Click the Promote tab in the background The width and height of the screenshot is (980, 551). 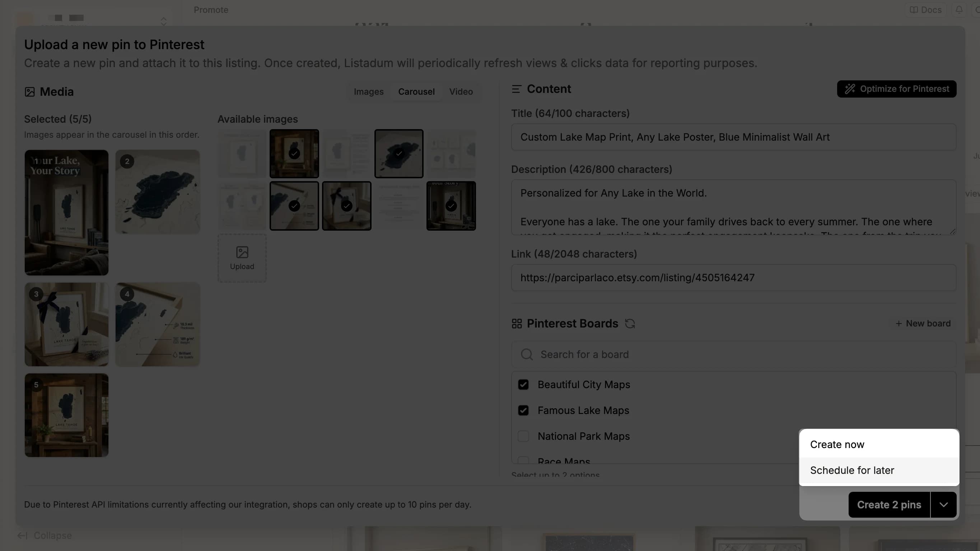(x=211, y=10)
